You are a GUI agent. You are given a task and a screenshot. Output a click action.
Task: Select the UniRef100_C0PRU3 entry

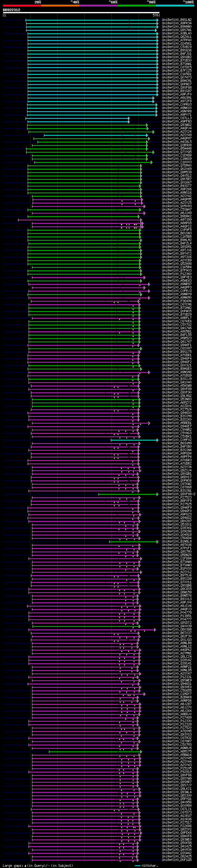click(177, 104)
